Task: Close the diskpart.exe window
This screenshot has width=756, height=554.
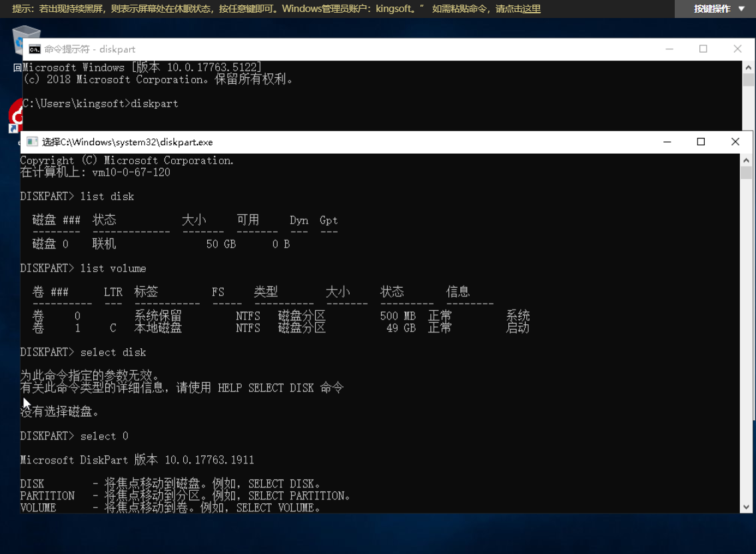Action: click(x=735, y=142)
